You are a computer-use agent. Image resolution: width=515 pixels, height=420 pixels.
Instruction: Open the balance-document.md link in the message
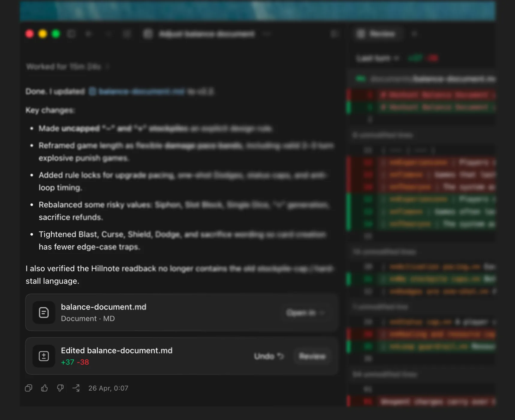137,91
